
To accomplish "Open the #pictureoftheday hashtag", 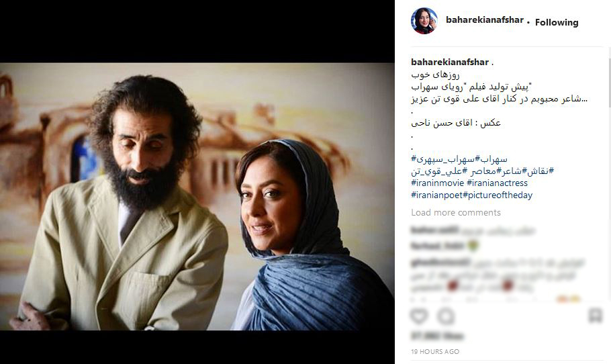I will coord(498,195).
